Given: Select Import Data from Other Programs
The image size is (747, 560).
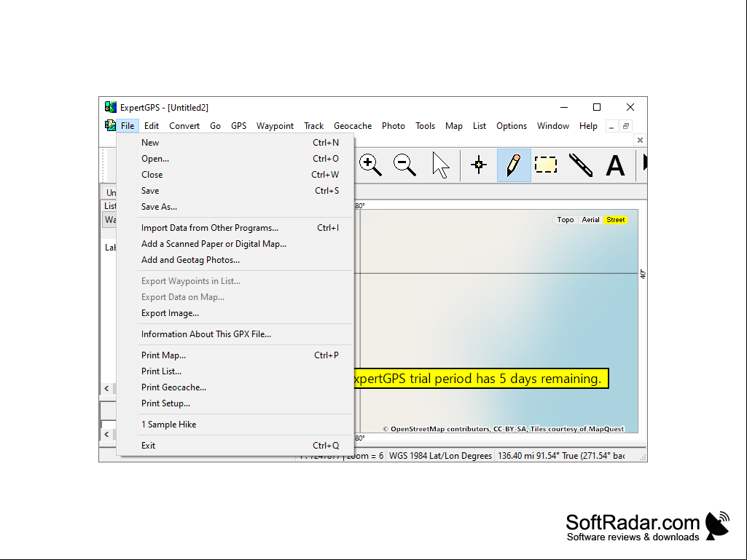Looking at the screenshot, I should 235,228.
